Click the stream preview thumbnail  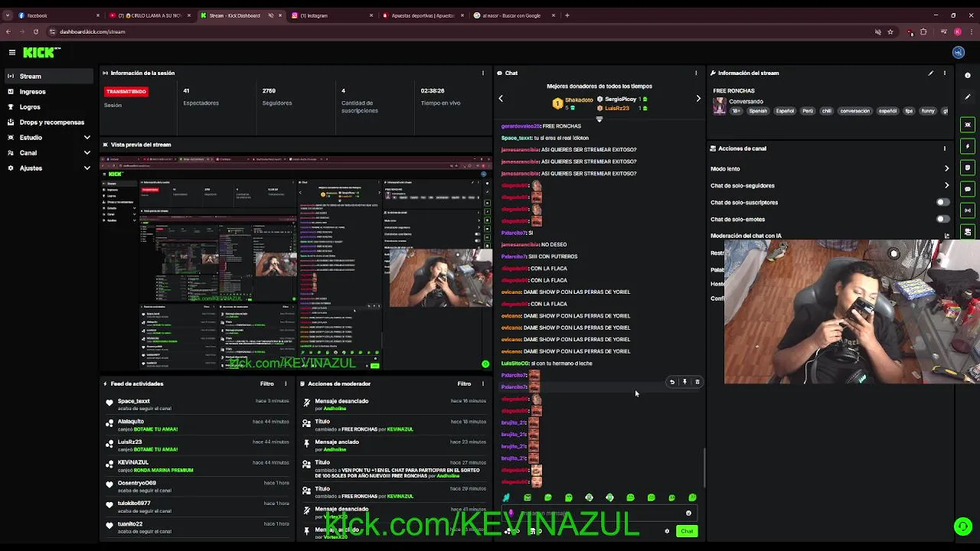297,263
